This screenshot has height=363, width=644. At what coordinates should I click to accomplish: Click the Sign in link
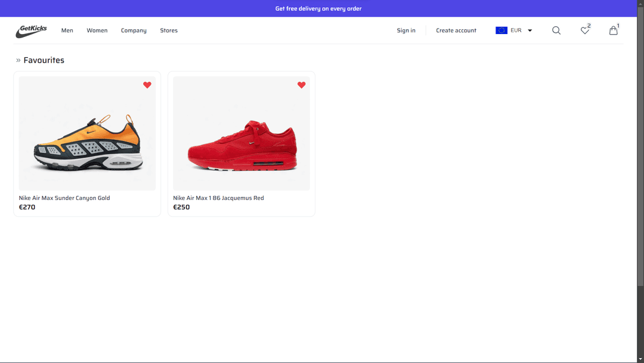click(406, 30)
